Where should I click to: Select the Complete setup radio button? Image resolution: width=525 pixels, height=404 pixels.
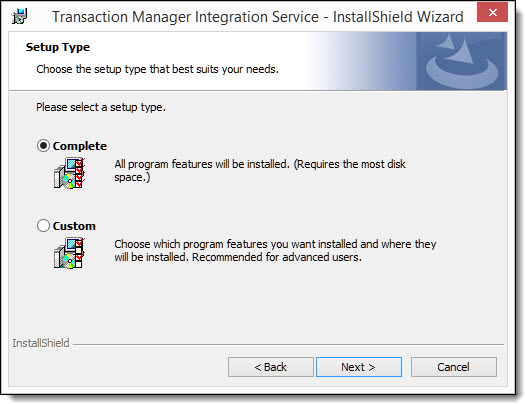point(43,146)
